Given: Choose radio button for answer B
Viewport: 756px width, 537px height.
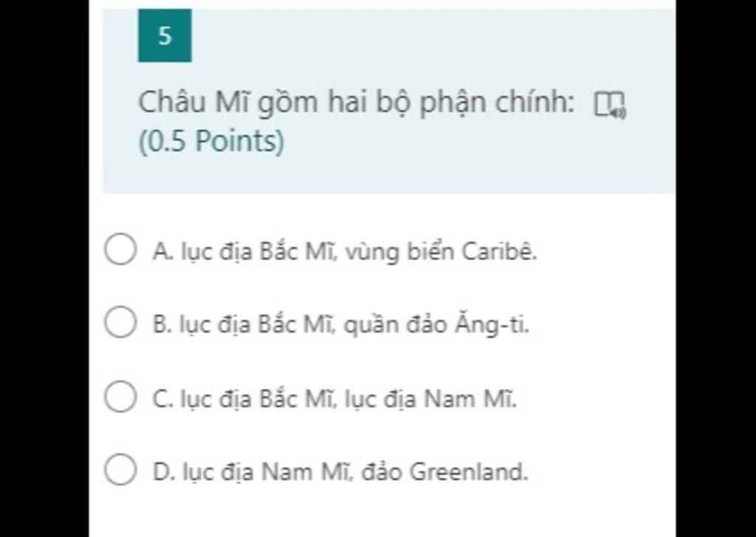Looking at the screenshot, I should (120, 322).
